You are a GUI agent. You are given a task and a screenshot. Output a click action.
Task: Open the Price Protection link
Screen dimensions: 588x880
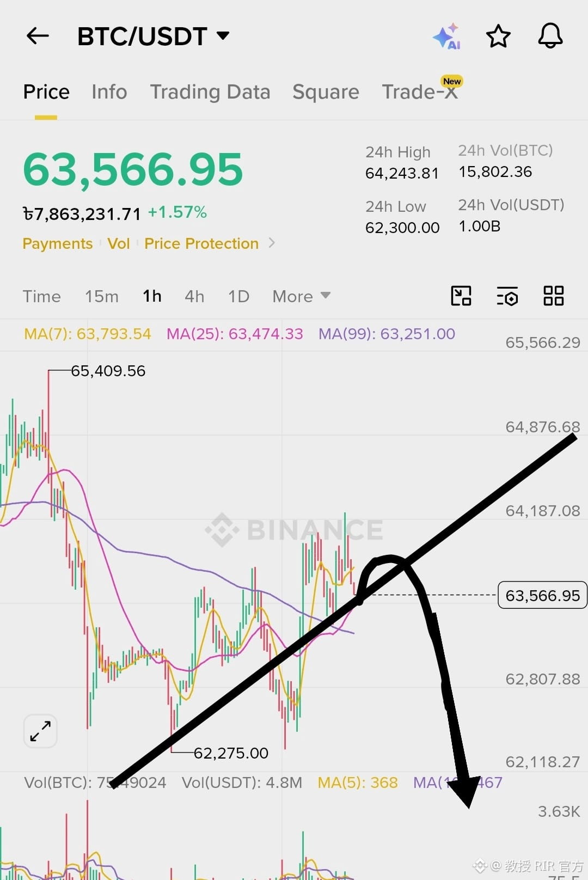pos(201,243)
